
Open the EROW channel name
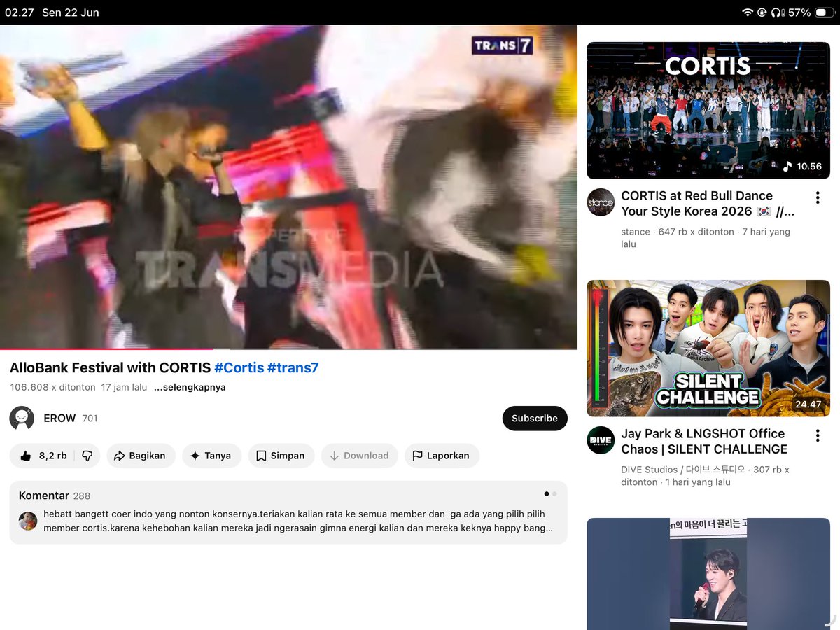tap(59, 418)
